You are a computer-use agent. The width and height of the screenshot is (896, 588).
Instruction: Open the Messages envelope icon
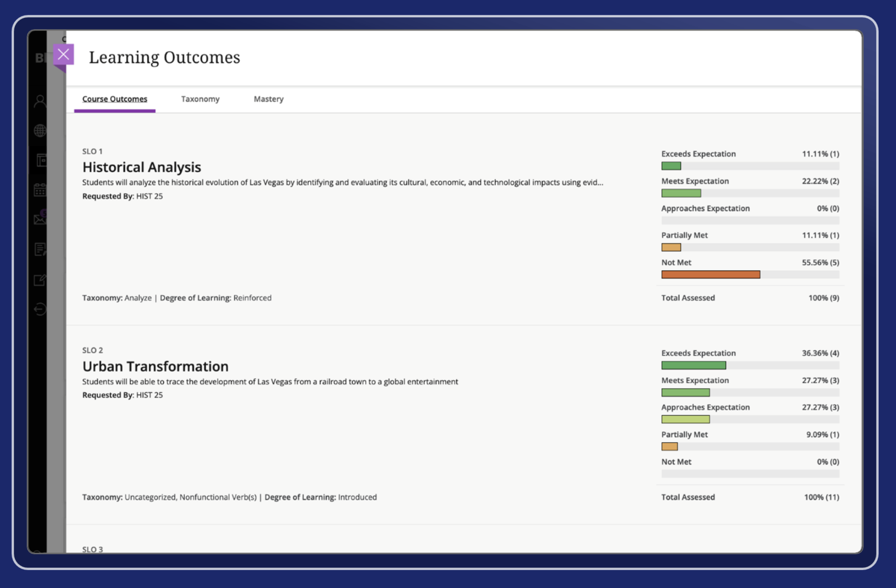[40, 219]
